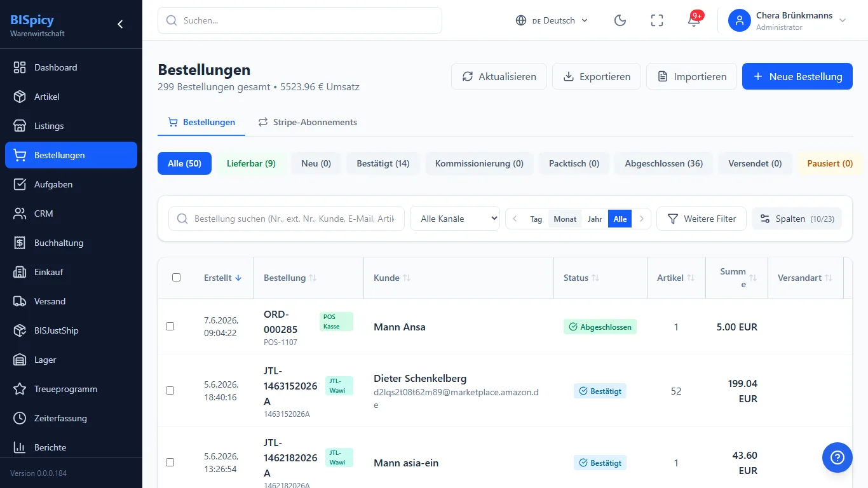Click the Bestellung suchen input
The image size is (868, 488).
pyautogui.click(x=287, y=219)
